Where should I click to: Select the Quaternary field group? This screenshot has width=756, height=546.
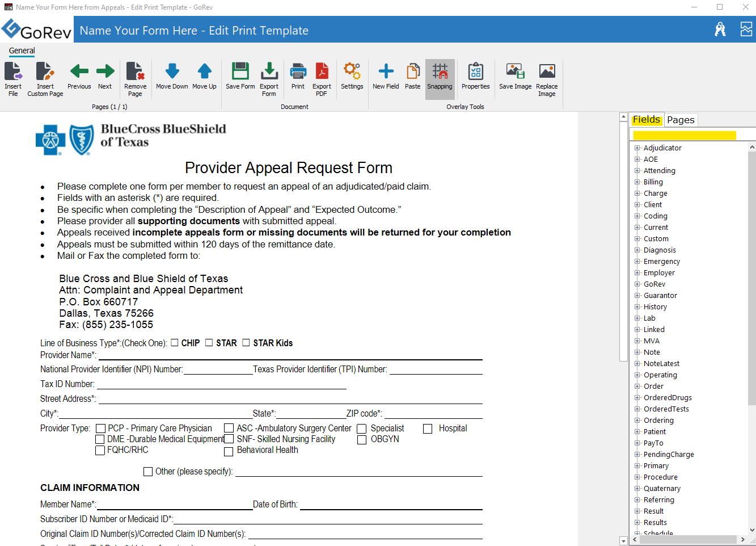[x=662, y=489]
